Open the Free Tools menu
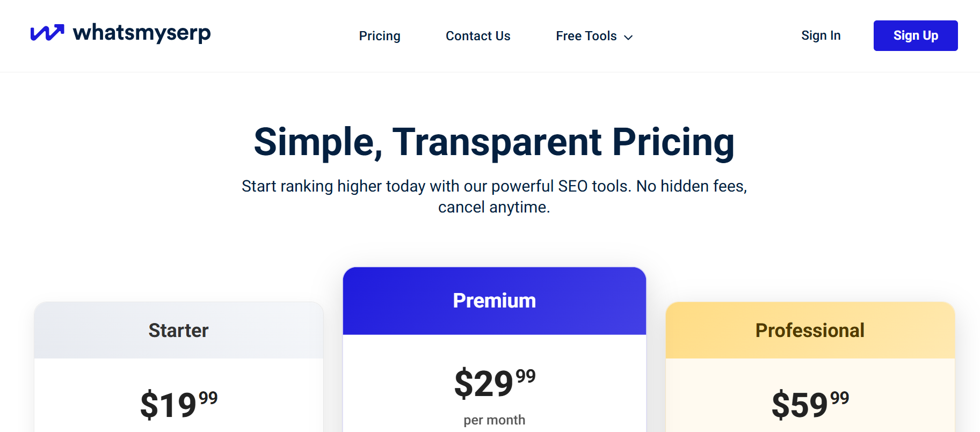Viewport: 980px width, 432px height. 586,36
